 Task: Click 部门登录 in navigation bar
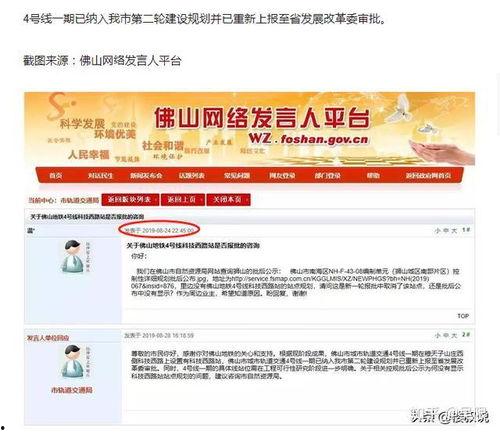click(327, 175)
